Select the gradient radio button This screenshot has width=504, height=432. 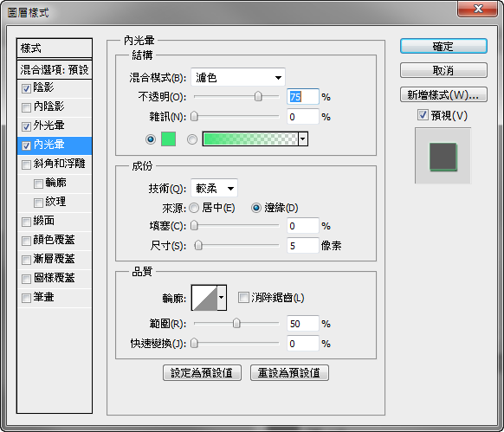pyautogui.click(x=192, y=139)
